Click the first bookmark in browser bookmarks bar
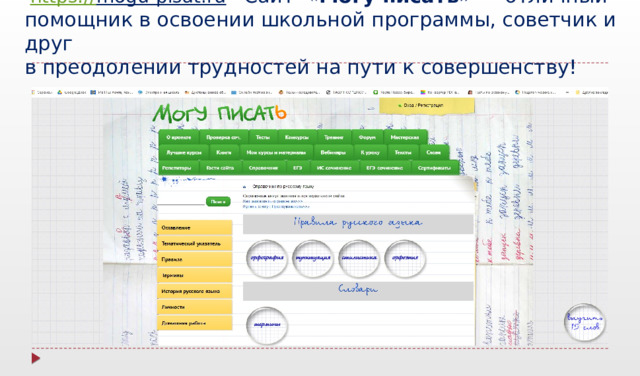The width and height of the screenshot is (640, 376). click(42, 93)
